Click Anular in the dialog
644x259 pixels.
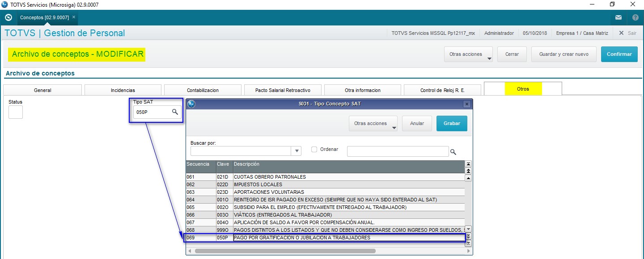[417, 123]
